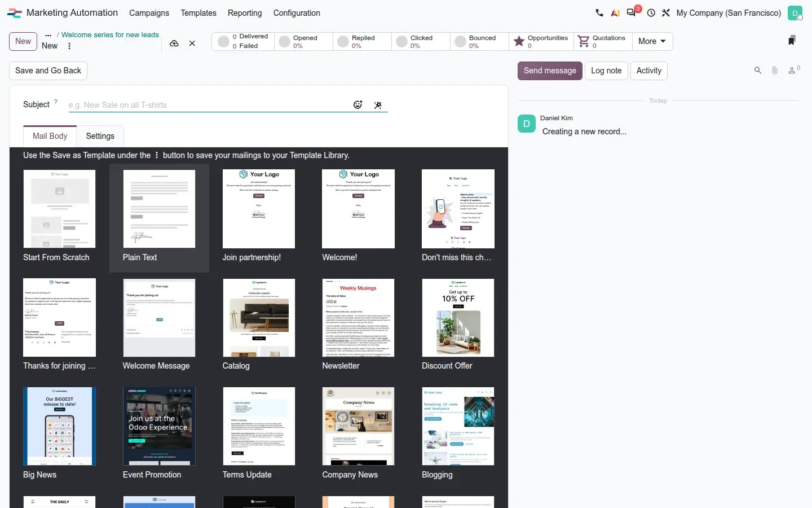Click the New button

[23, 41]
